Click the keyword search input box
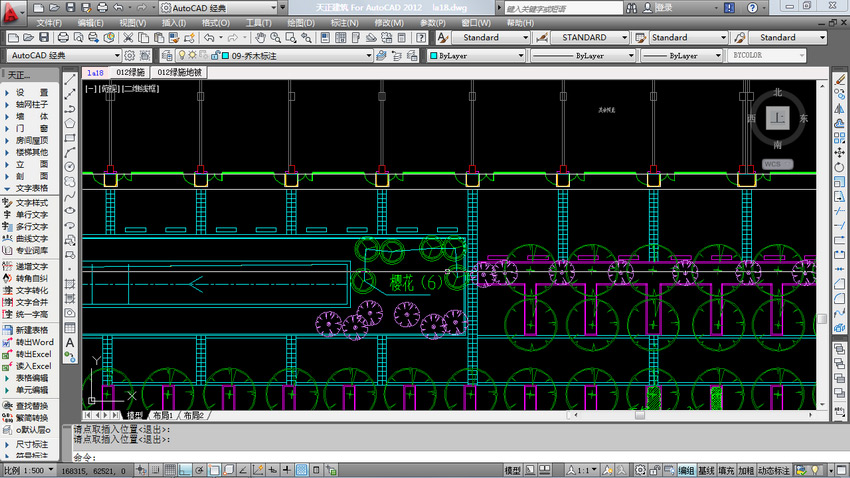This screenshot has height=478, width=850. pyautogui.click(x=564, y=8)
